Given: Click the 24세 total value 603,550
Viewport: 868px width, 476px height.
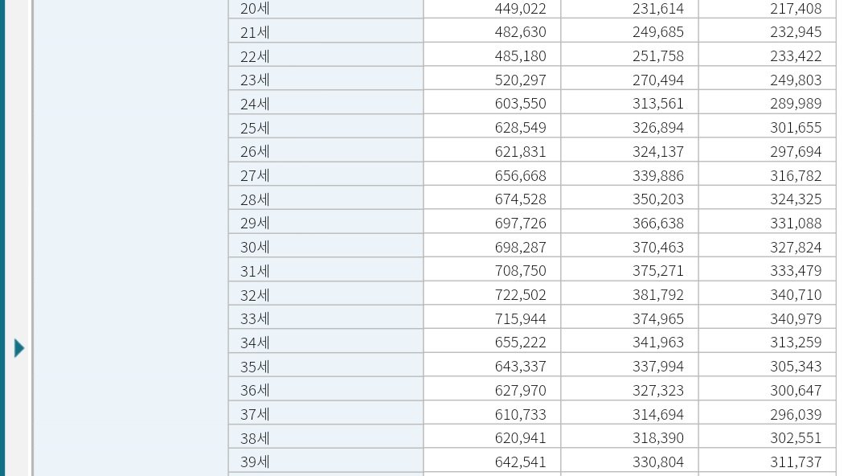Looking at the screenshot, I should tap(520, 103).
